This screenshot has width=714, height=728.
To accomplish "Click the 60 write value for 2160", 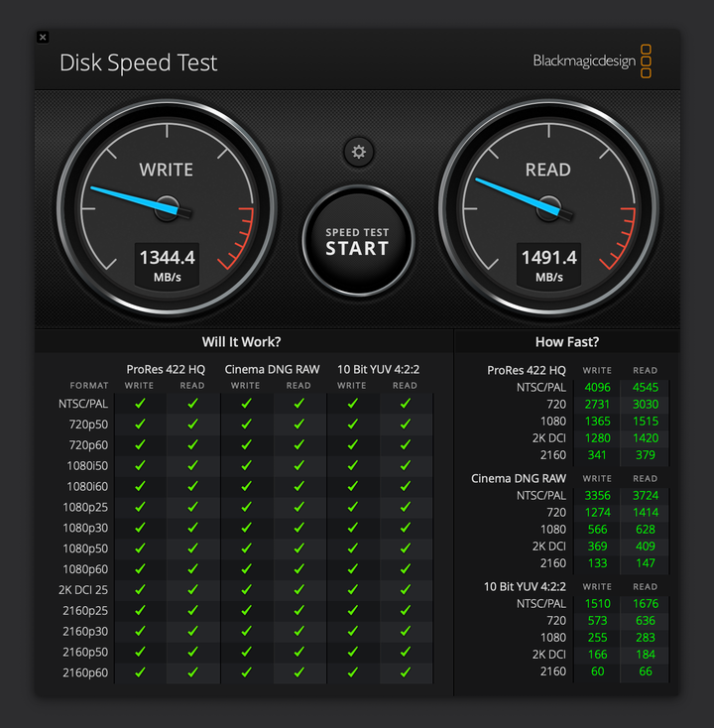I will pos(597,671).
